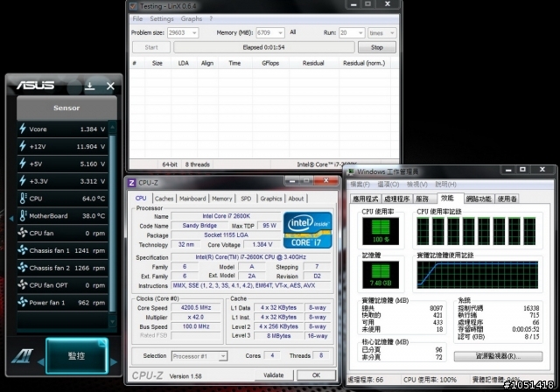
Task: Click the AI Suite logo icon
Action: coord(23,355)
